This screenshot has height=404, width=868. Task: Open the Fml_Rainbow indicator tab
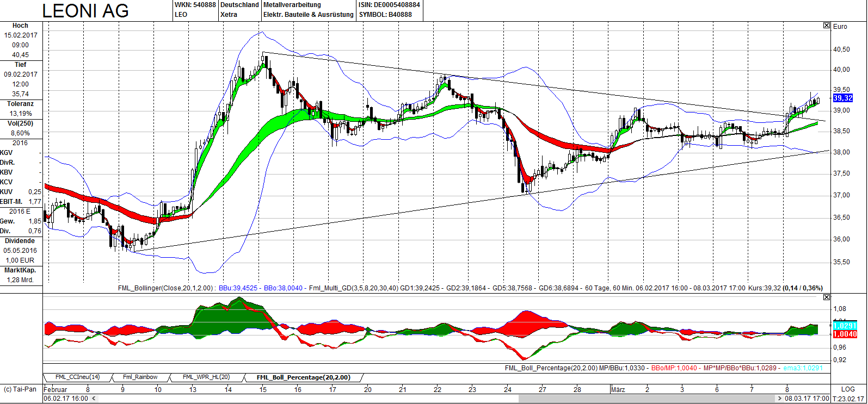[x=140, y=377]
